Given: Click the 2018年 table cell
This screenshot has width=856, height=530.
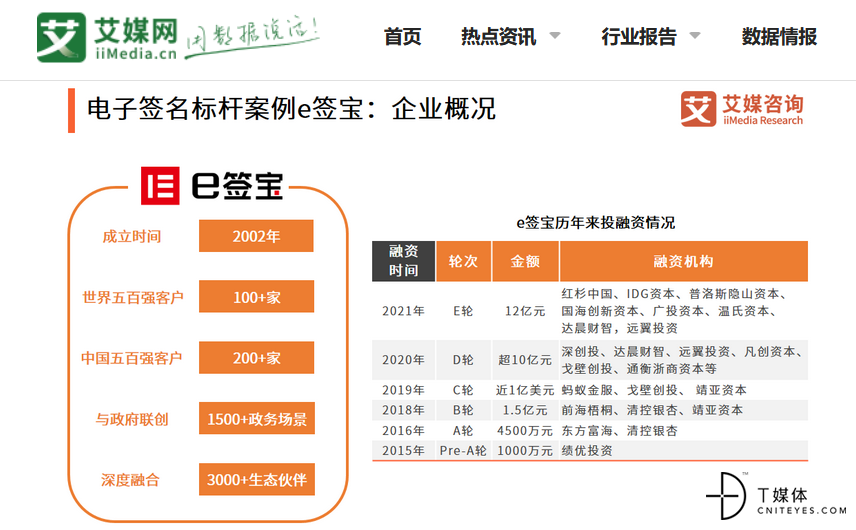Looking at the screenshot, I should coord(403,410).
